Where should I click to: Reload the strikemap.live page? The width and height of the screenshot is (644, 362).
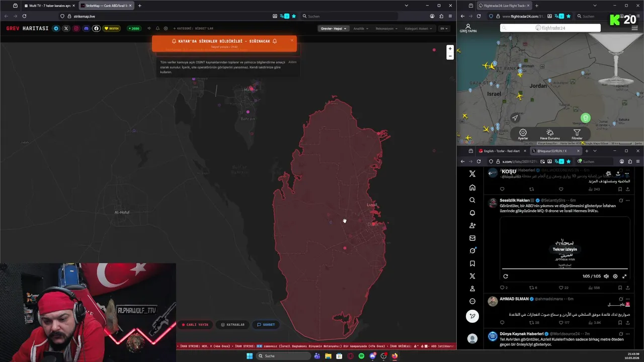coord(24,16)
